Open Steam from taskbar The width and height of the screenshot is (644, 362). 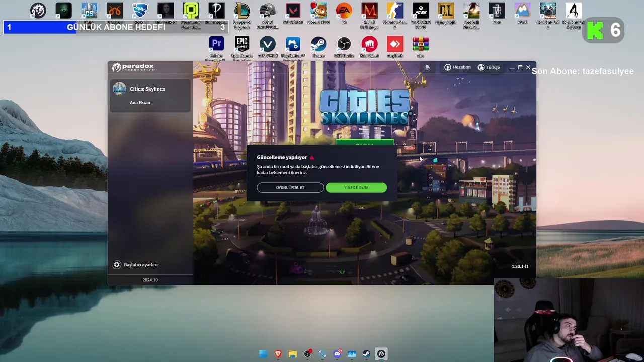366,354
